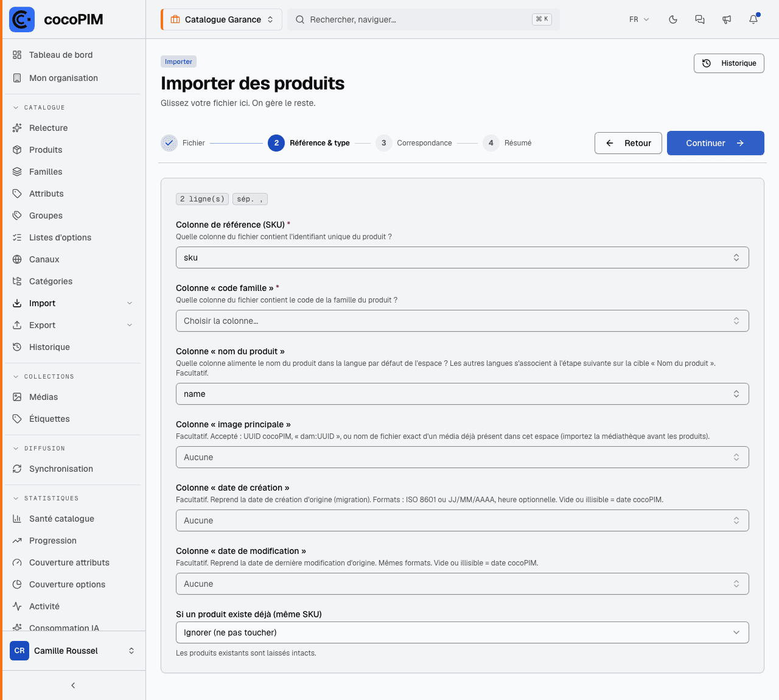Navigate to Produits
This screenshot has height=700, width=779.
point(73,150)
